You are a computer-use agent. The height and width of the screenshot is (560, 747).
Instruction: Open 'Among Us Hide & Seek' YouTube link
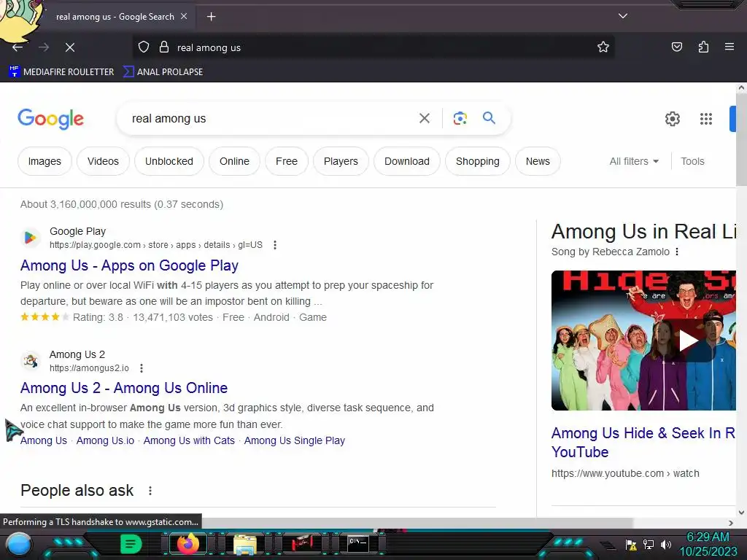click(643, 443)
